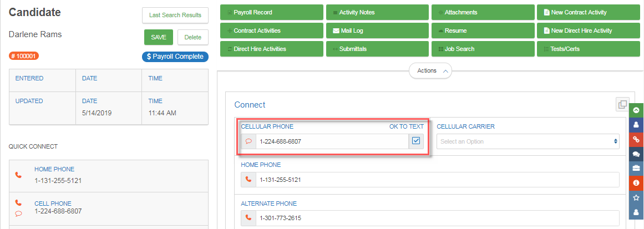The image size is (644, 229).
Task: Click the updated date 5/14/2019
Action: (x=97, y=113)
